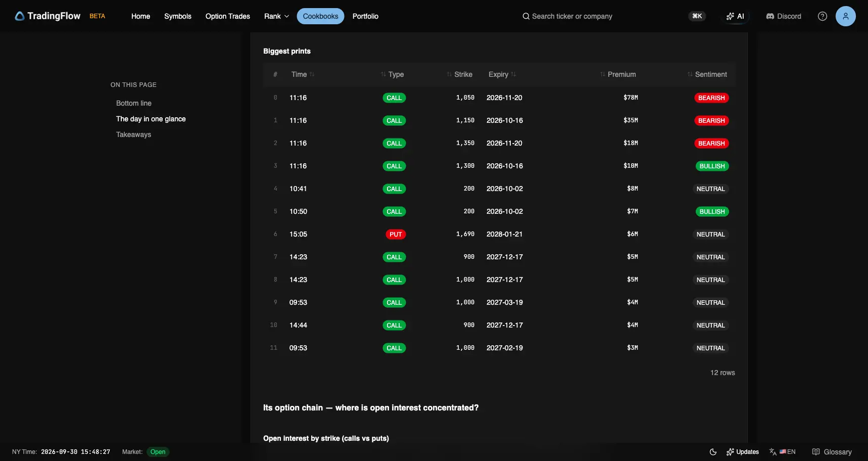The height and width of the screenshot is (461, 868).
Task: Click the BEARISH badge for strike 1,050
Action: pos(711,98)
